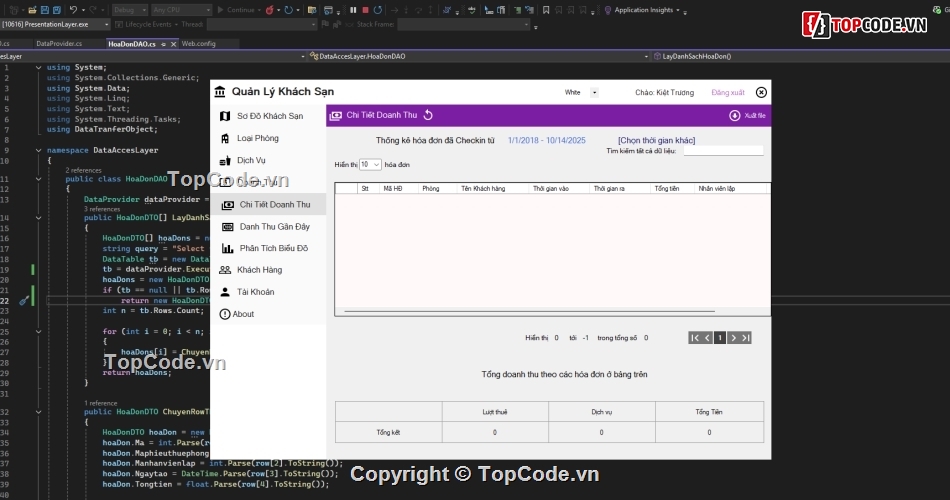Expand the Hiển thị rows-per-page dropdown
The image size is (950, 500).
370,164
